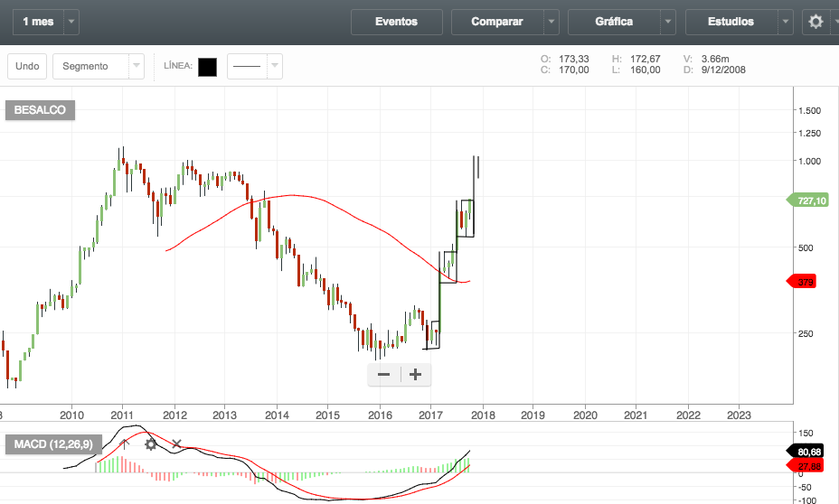This screenshot has width=839, height=504.
Task: Zoom in with the plus button
Action: tap(415, 374)
